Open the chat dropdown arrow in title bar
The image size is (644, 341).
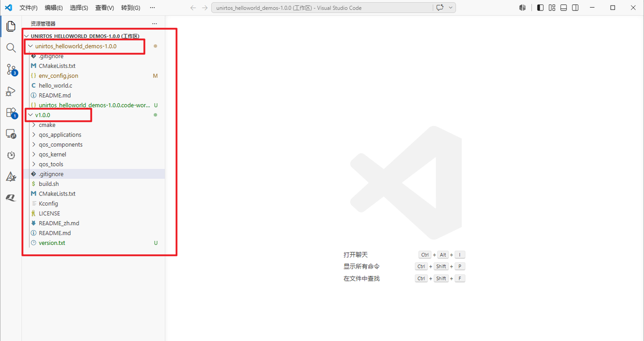450,8
